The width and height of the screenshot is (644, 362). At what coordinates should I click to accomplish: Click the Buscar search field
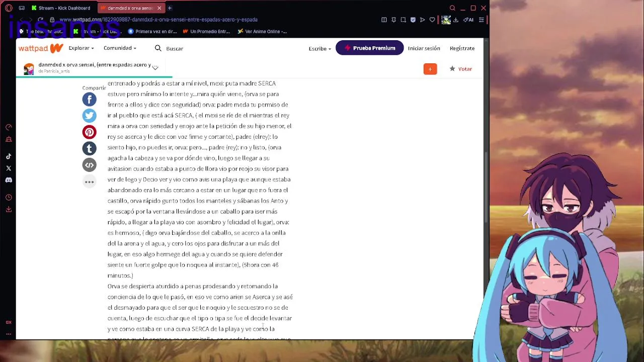coord(175,48)
